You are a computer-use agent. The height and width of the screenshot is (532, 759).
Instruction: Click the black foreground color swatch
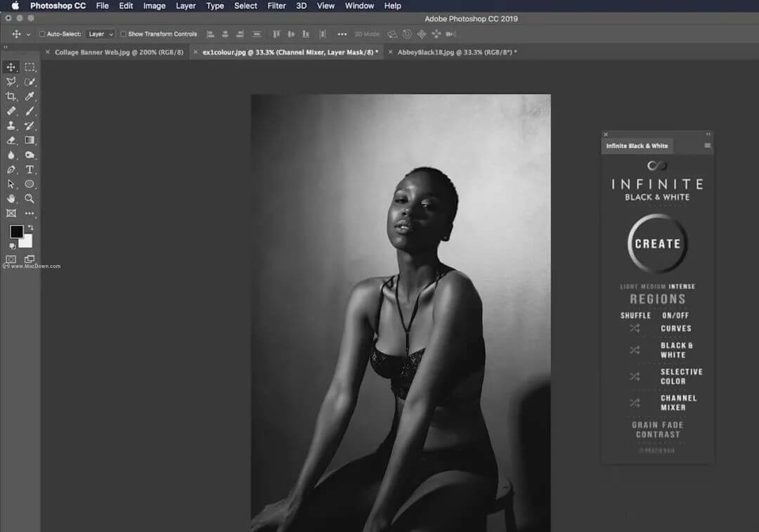point(15,232)
